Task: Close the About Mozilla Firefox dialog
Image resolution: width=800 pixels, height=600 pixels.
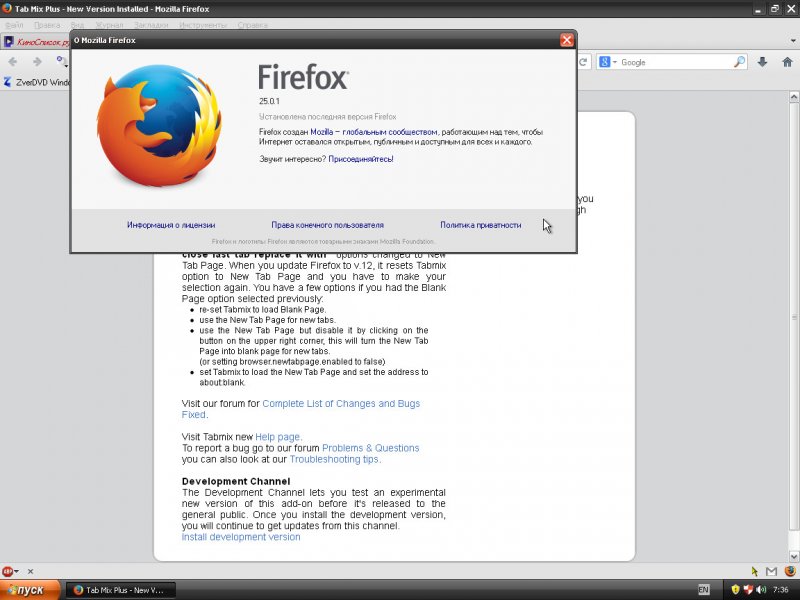Action: click(566, 40)
